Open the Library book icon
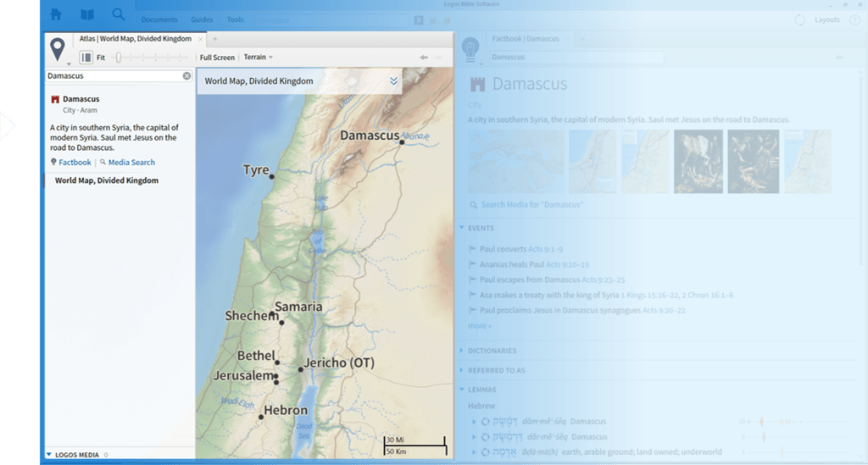The height and width of the screenshot is (465, 868). [x=87, y=14]
